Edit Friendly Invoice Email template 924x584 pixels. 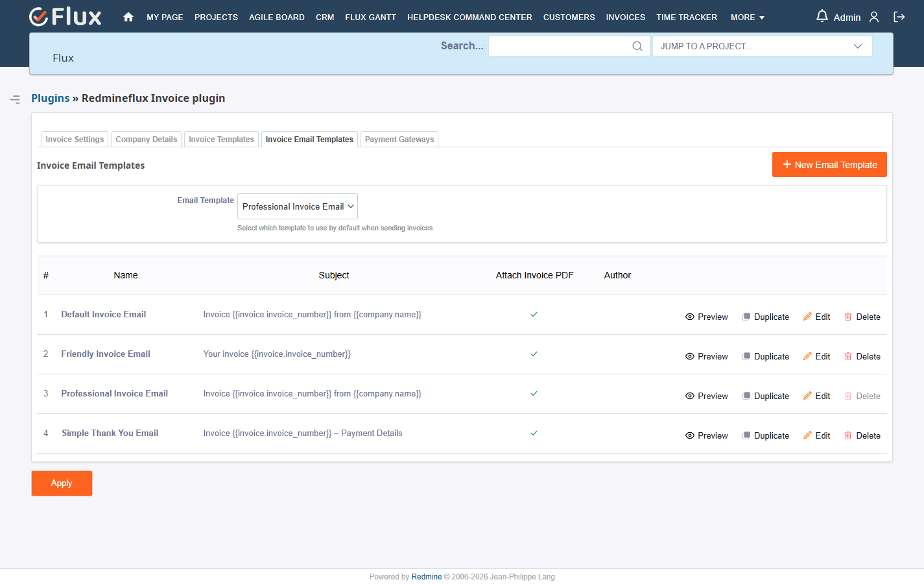click(817, 356)
